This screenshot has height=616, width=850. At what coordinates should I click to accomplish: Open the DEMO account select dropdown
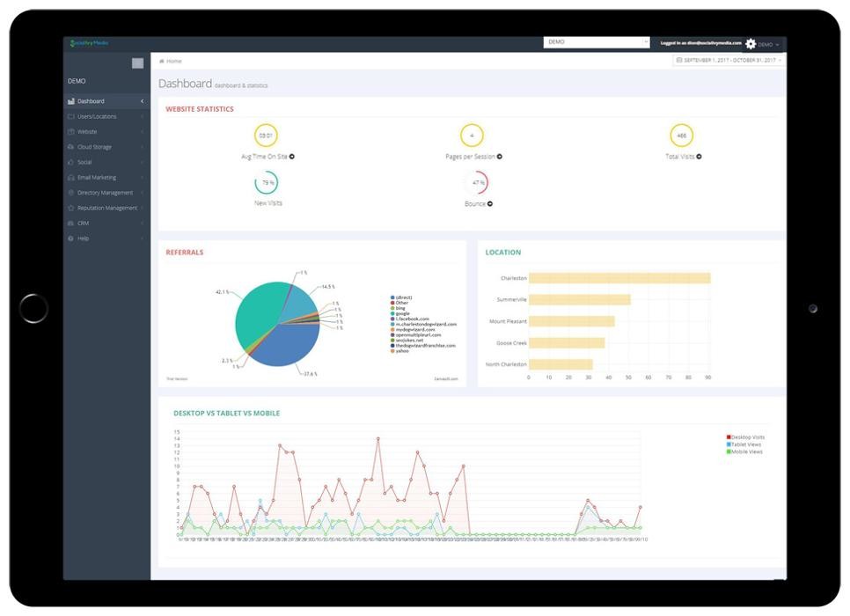pyautogui.click(x=597, y=42)
